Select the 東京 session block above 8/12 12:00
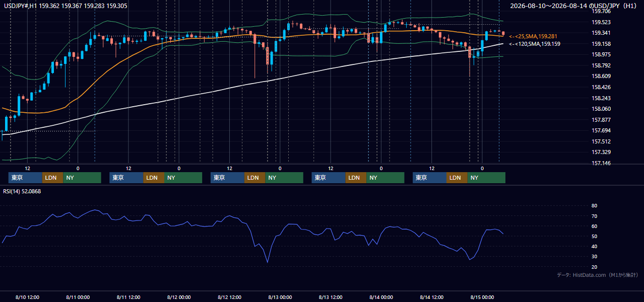Image resolution: width=644 pixels, height=302 pixels. click(x=227, y=178)
